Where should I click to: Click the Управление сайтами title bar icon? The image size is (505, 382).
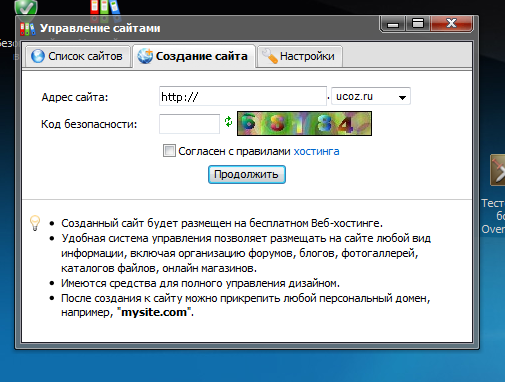pyautogui.click(x=28, y=29)
